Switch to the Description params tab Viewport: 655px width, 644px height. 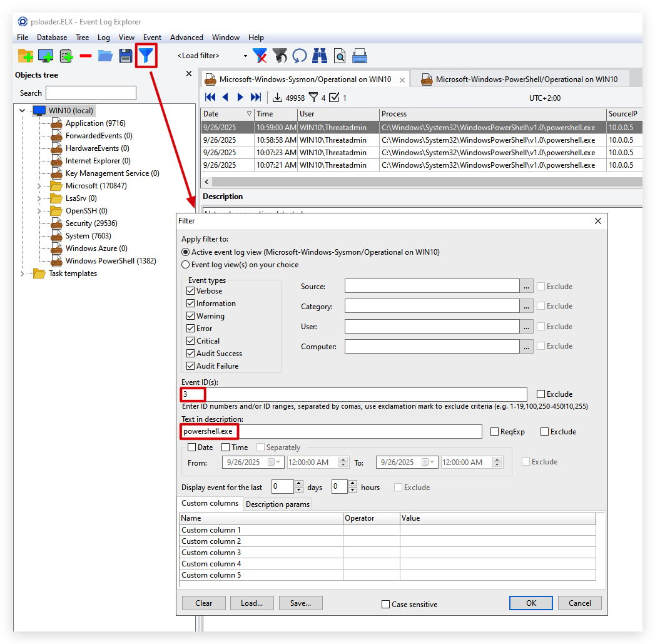tap(278, 504)
